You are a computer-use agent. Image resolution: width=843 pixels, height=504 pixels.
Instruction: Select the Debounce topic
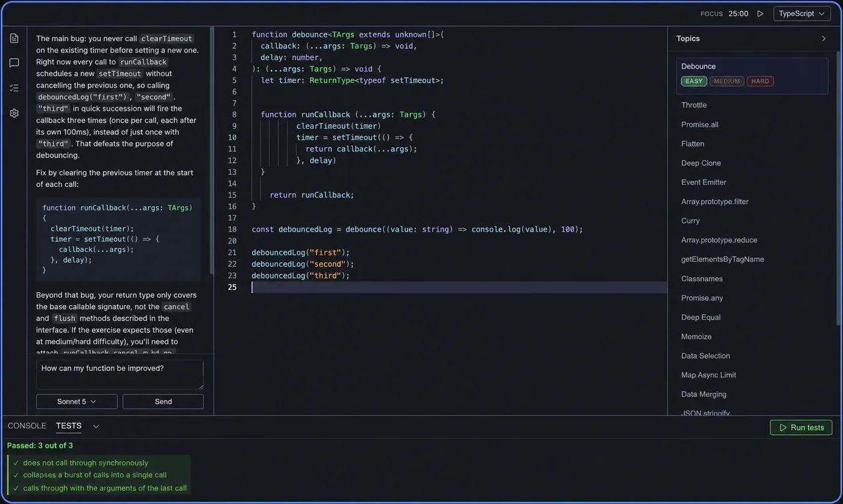pos(752,76)
